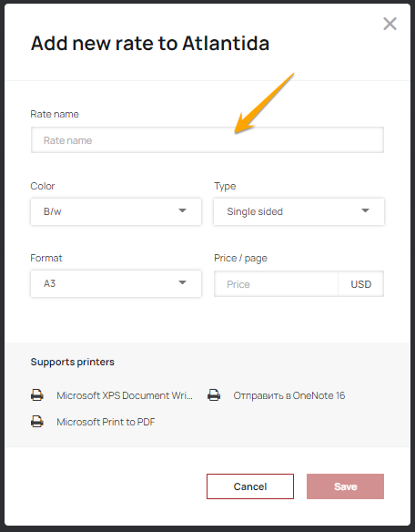Viewport: 415px width, 532px height.
Task: Click the USD currency label
Action: coord(360,284)
